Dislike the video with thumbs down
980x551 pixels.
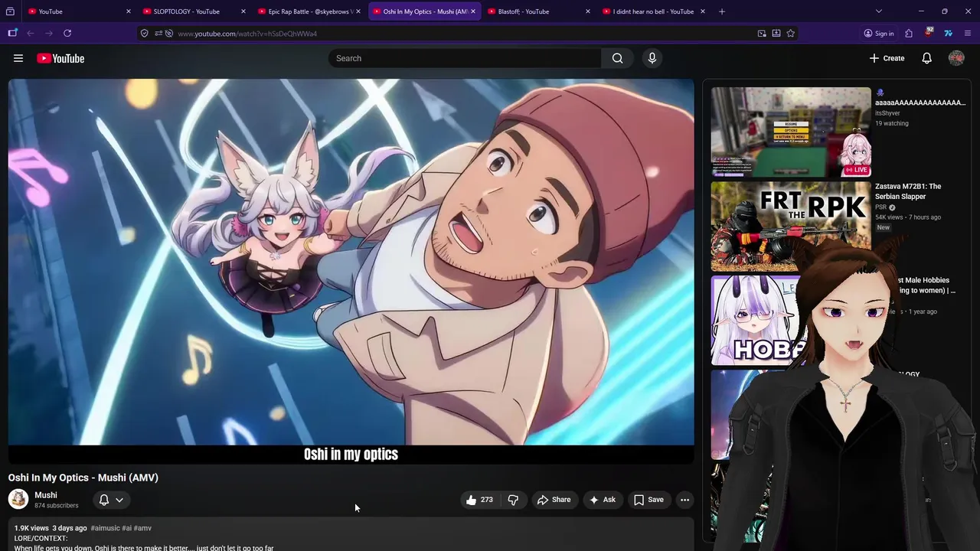(x=513, y=500)
